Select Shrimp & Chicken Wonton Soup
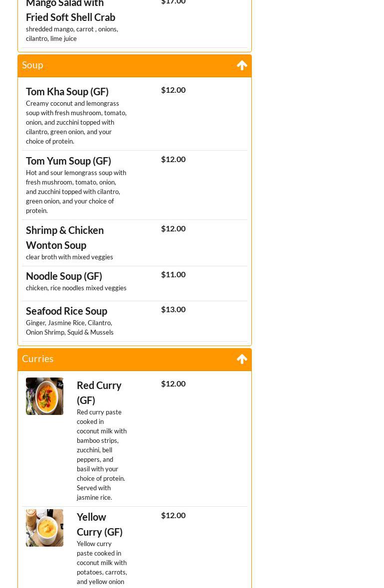 (x=65, y=237)
